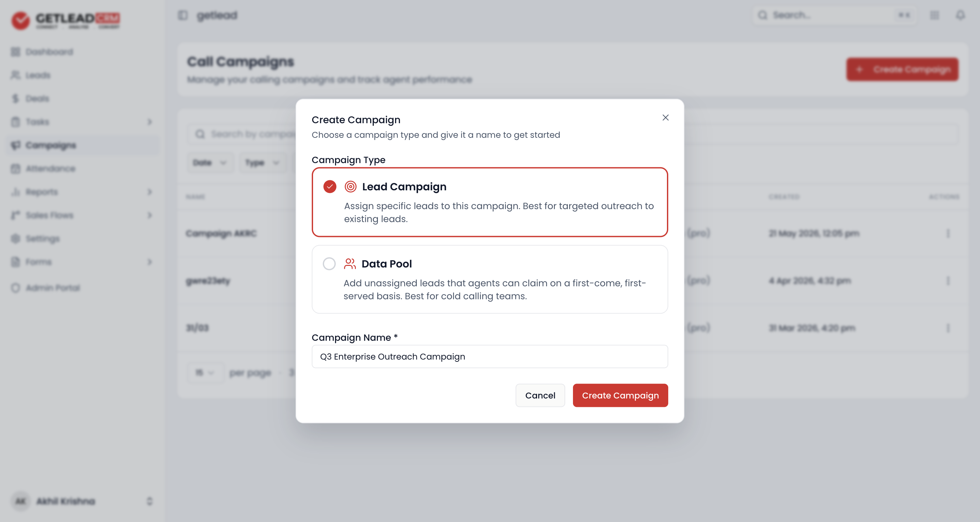
Task: Expand the Reports sidebar submenu
Action: click(149, 192)
